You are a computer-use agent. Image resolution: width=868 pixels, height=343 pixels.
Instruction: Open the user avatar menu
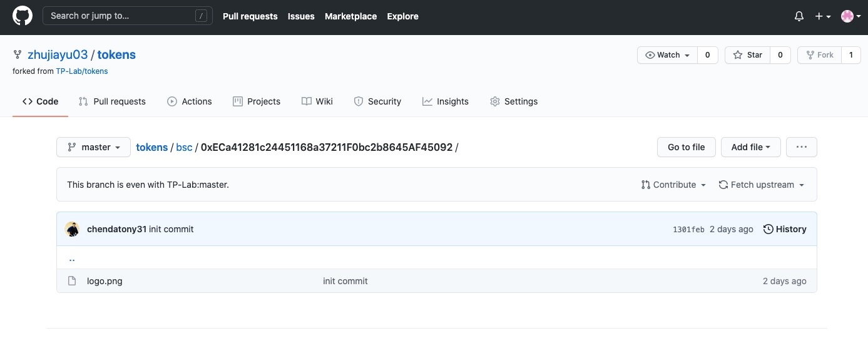click(850, 16)
